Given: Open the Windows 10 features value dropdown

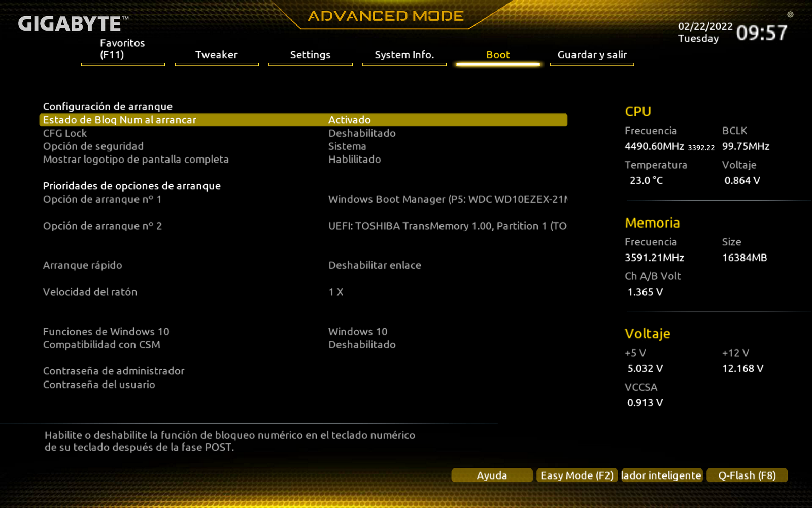Looking at the screenshot, I should [358, 331].
